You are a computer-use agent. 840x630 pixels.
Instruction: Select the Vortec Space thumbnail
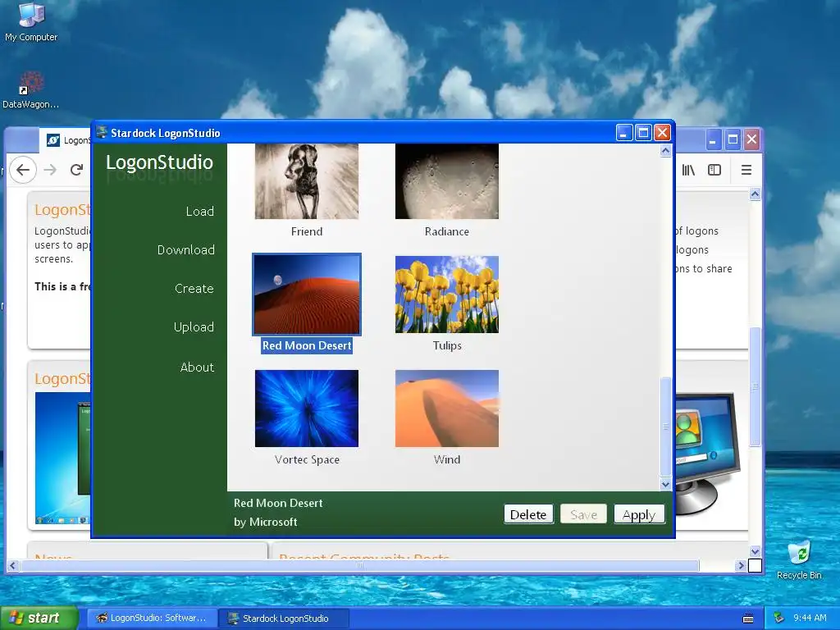click(x=307, y=409)
